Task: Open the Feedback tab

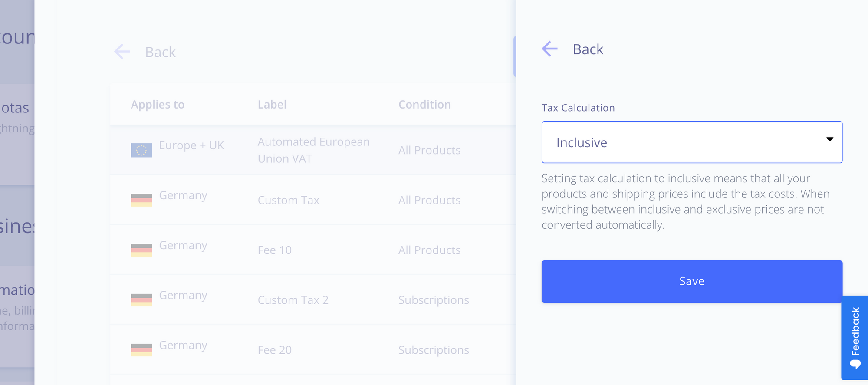Action: pos(855,338)
